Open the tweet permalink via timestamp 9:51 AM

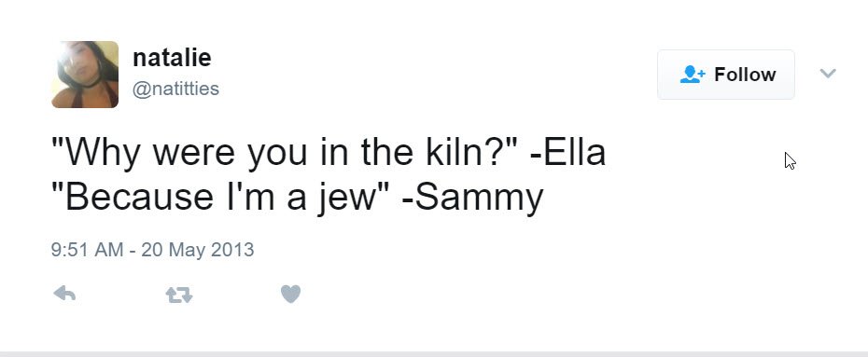87,250
